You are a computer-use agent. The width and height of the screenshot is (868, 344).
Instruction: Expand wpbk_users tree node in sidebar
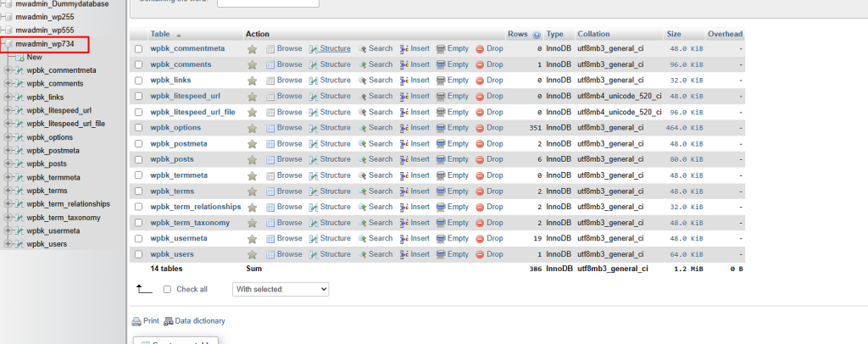point(8,244)
